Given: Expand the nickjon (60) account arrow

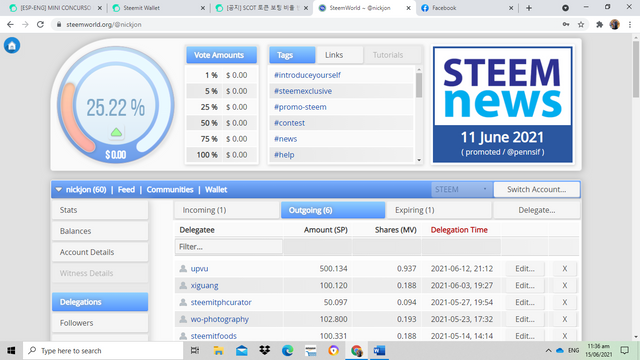Looking at the screenshot, I should click(x=58, y=189).
